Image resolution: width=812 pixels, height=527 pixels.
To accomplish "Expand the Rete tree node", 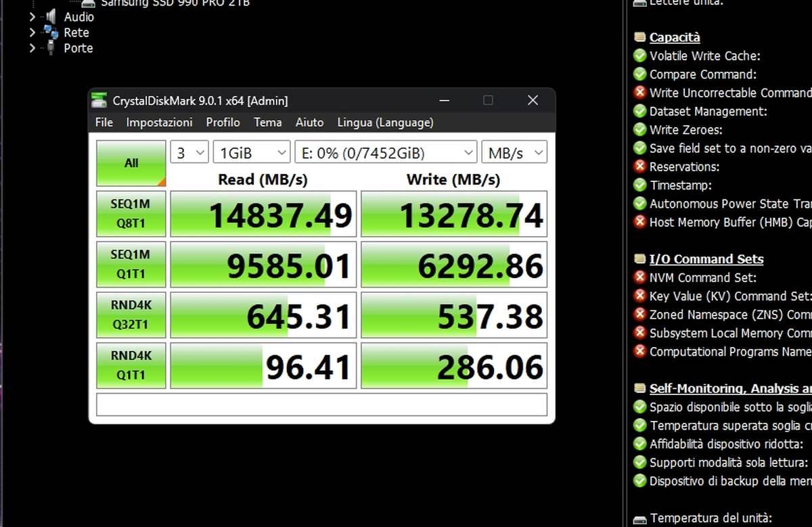I will coord(31,32).
